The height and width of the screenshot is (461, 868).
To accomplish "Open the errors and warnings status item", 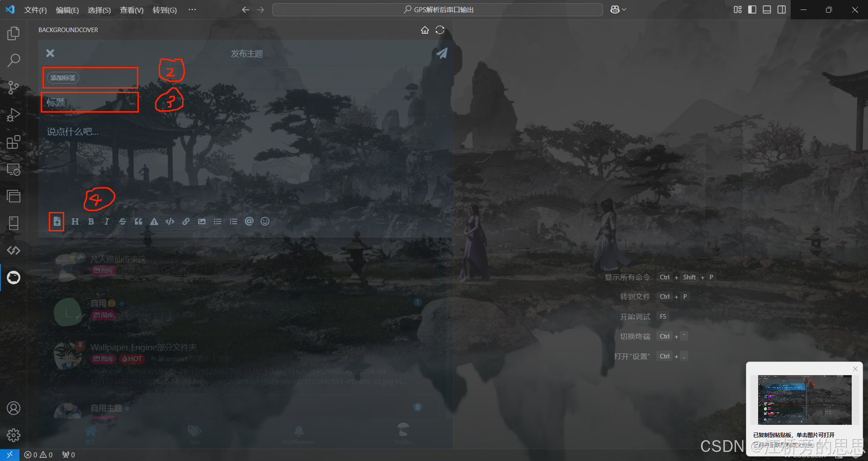I will pos(38,455).
